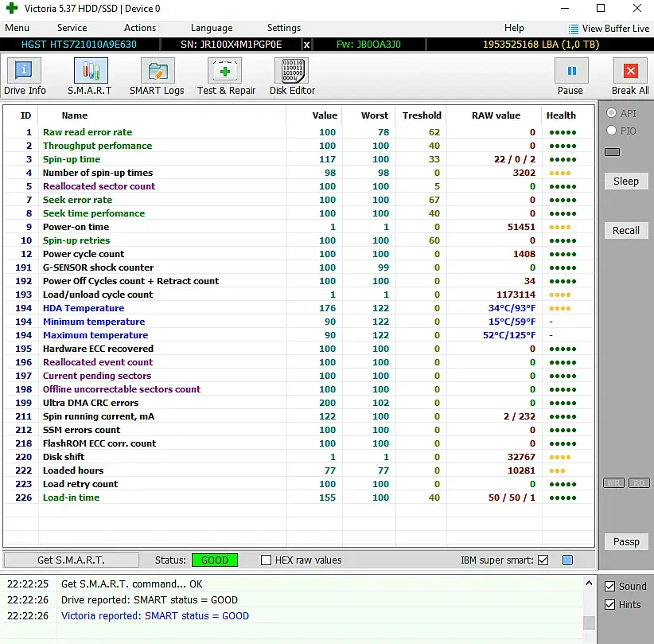Enable HEX raw values checkbox
This screenshot has height=644, width=654.
(267, 560)
